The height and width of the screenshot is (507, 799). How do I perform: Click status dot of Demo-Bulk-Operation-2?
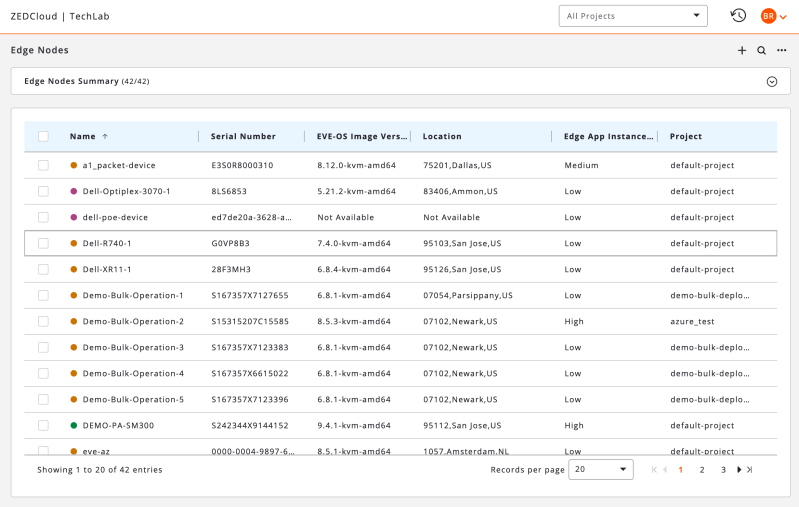(x=73, y=321)
